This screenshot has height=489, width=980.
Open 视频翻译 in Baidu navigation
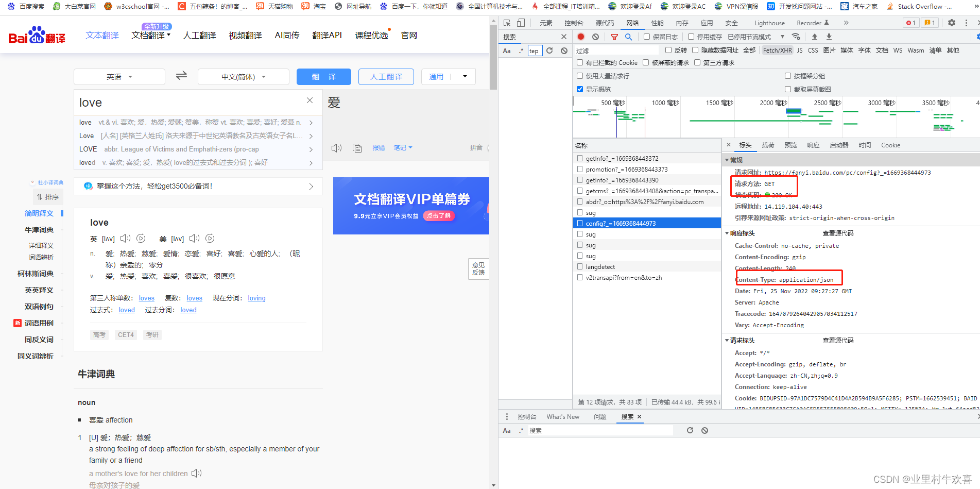pos(245,35)
